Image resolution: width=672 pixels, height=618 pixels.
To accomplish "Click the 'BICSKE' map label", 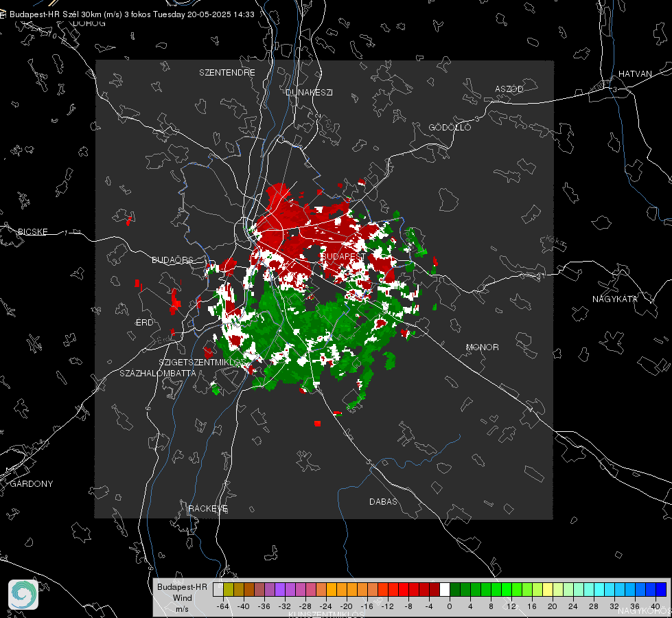I will pyautogui.click(x=32, y=231).
